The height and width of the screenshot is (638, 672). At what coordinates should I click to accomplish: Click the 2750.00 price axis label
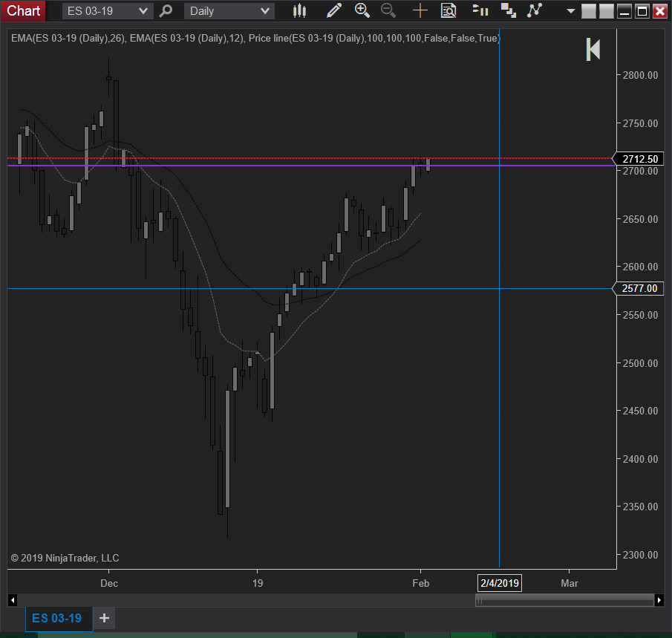click(640, 123)
